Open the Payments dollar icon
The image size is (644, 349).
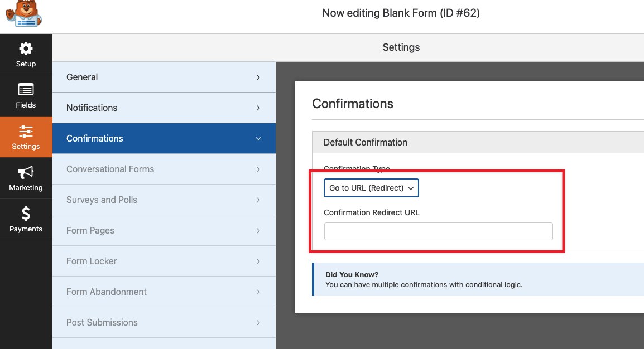[x=26, y=214]
